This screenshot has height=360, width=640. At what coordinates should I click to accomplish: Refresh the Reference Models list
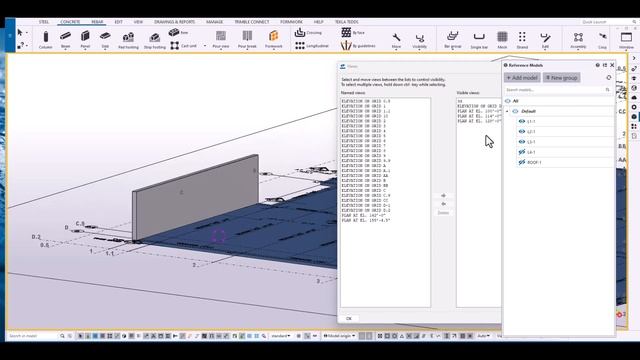(609, 78)
